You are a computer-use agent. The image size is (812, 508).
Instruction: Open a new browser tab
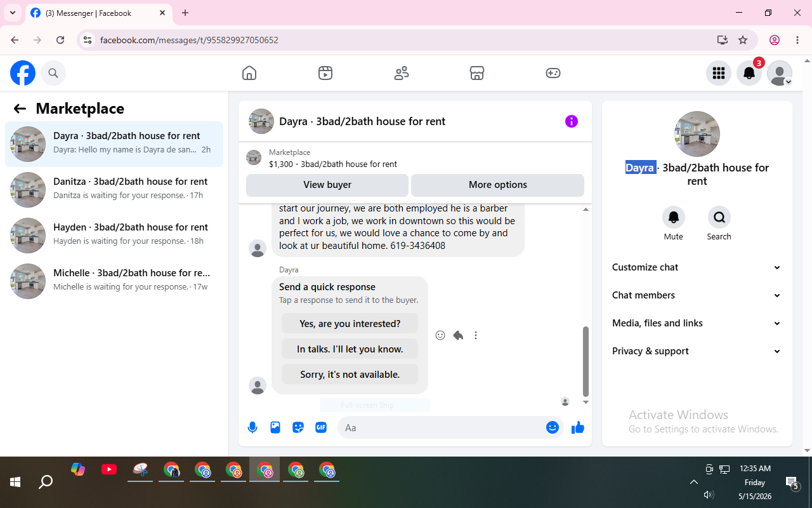(x=185, y=13)
